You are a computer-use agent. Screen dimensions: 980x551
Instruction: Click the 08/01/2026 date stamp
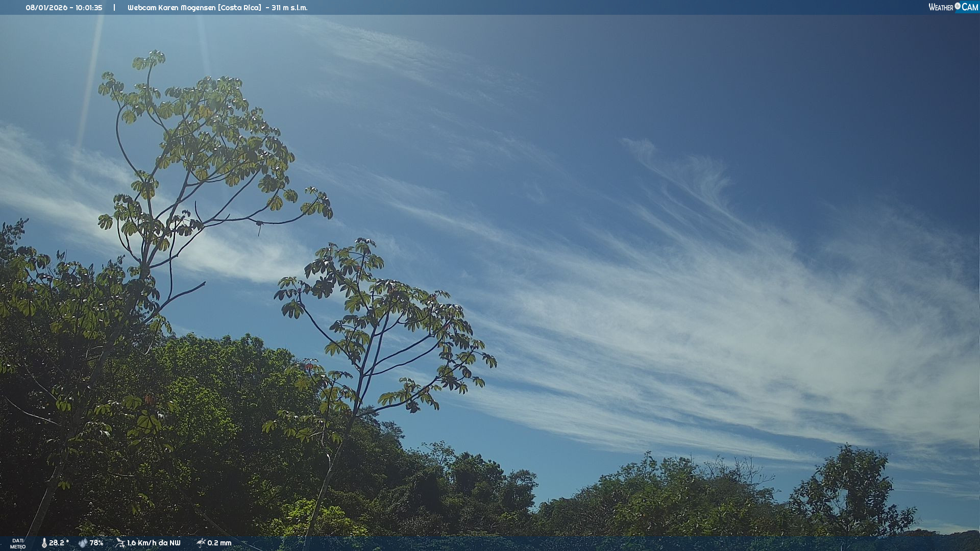47,8
